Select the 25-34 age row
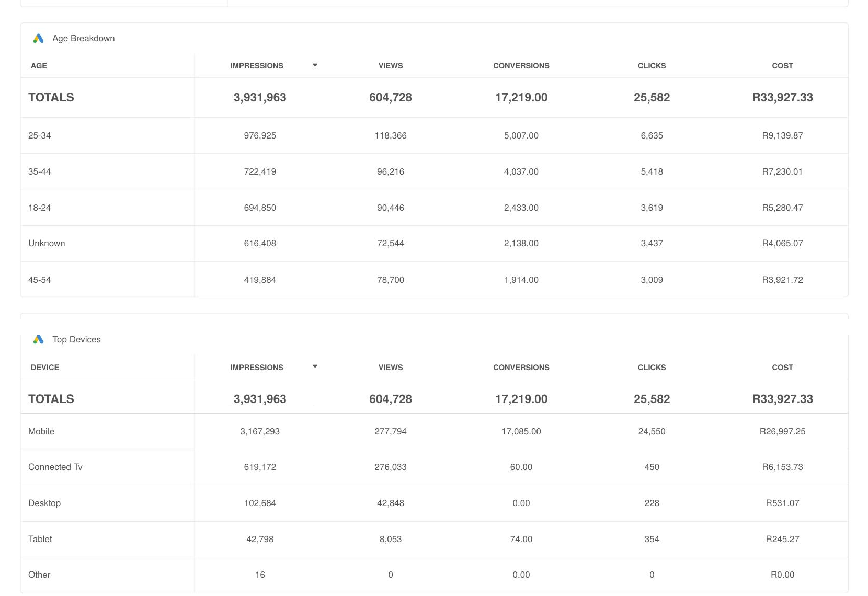The image size is (868, 596). (x=434, y=135)
